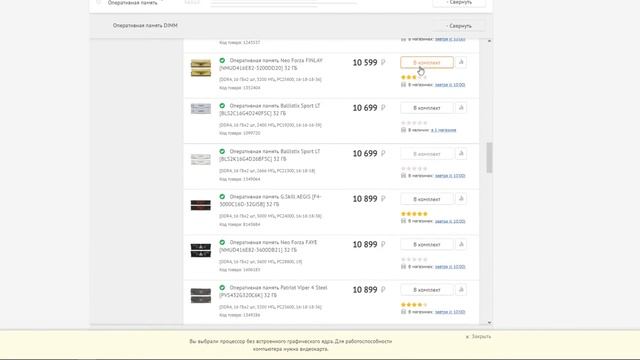
Task: Open Ballistix Sport LT BLS2C16G4D240FSC title
Action: pos(270,109)
